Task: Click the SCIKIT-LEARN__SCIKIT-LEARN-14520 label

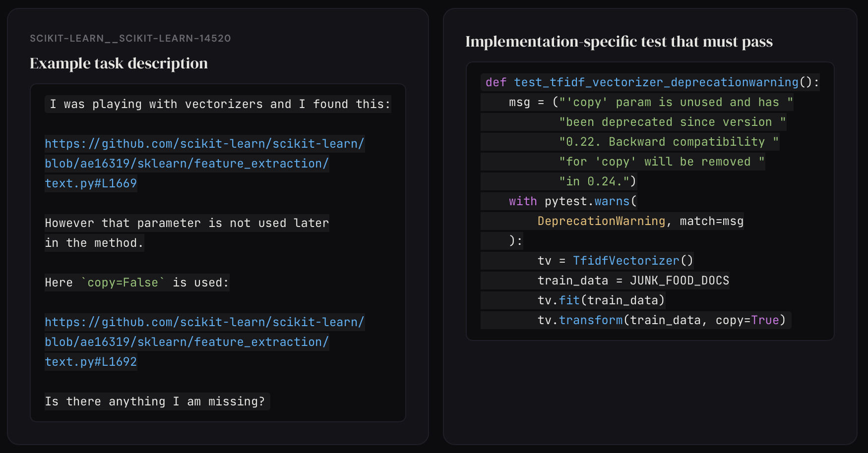Action: tap(130, 38)
